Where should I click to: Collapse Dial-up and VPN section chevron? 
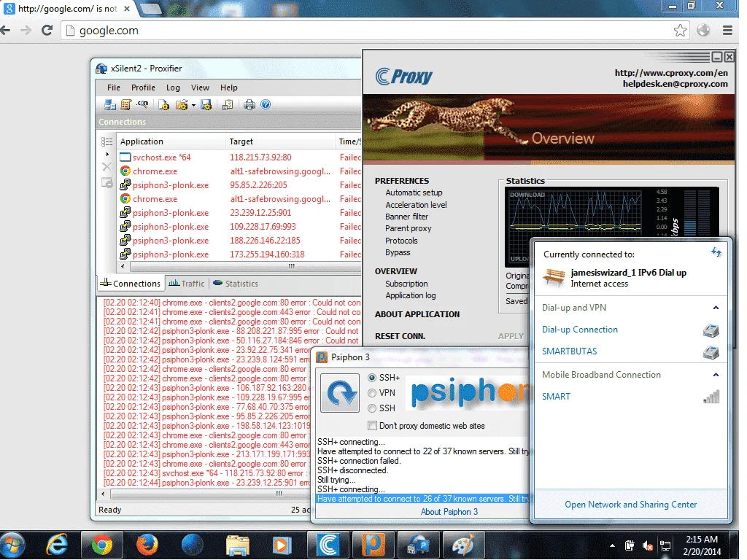(716, 308)
